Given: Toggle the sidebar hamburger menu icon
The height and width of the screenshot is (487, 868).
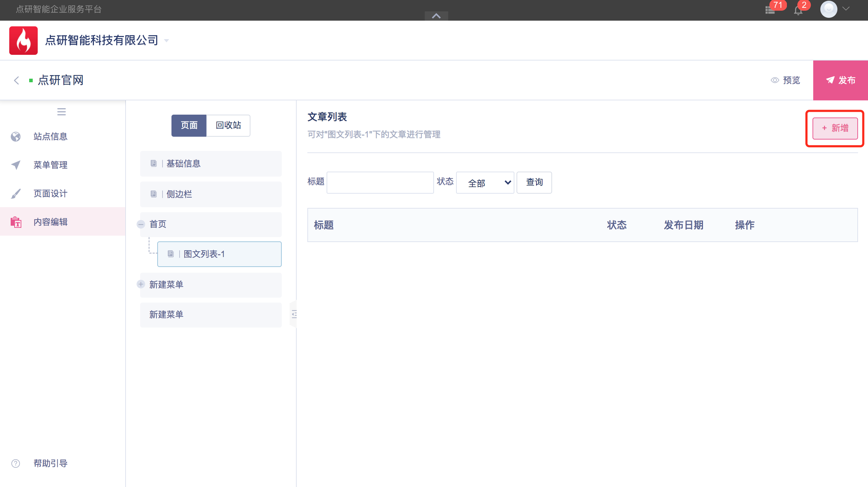Looking at the screenshot, I should click(62, 112).
